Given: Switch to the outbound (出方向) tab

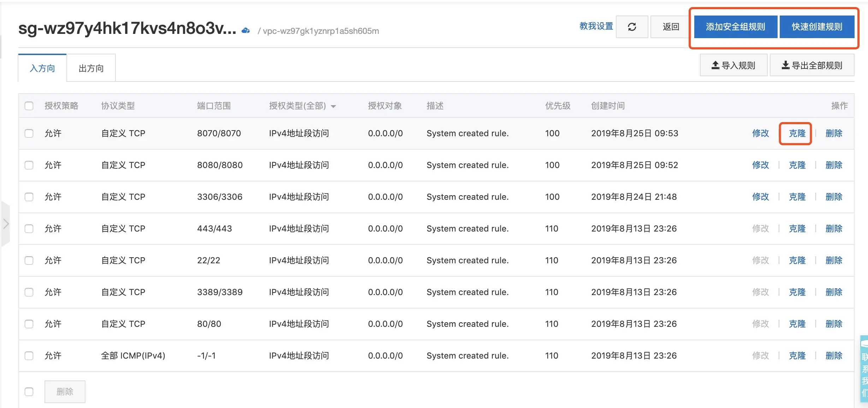Looking at the screenshot, I should tap(91, 68).
